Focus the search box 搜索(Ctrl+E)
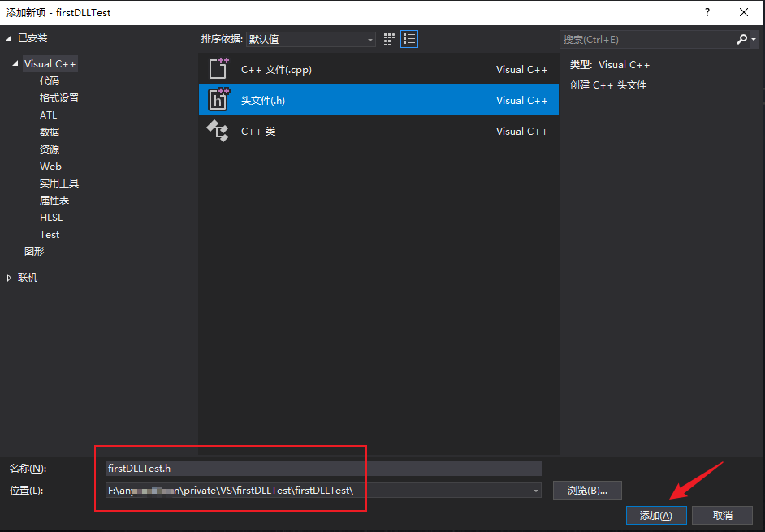 point(648,40)
